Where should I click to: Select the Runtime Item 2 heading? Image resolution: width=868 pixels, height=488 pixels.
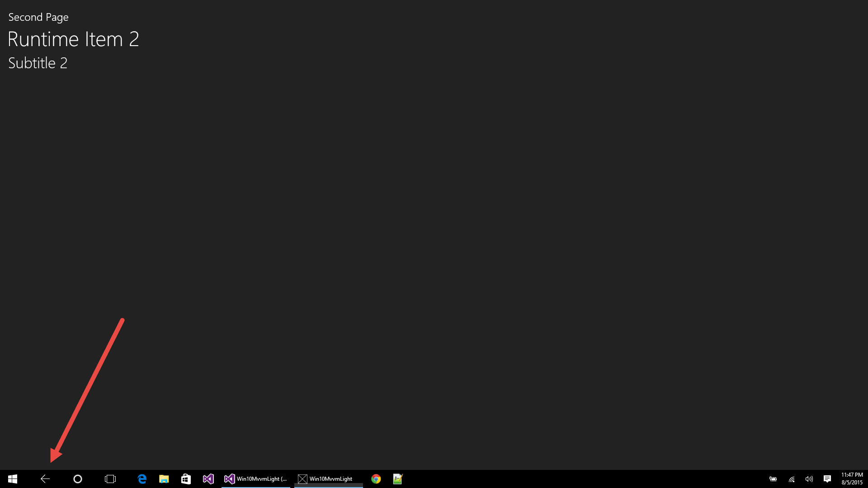point(73,39)
